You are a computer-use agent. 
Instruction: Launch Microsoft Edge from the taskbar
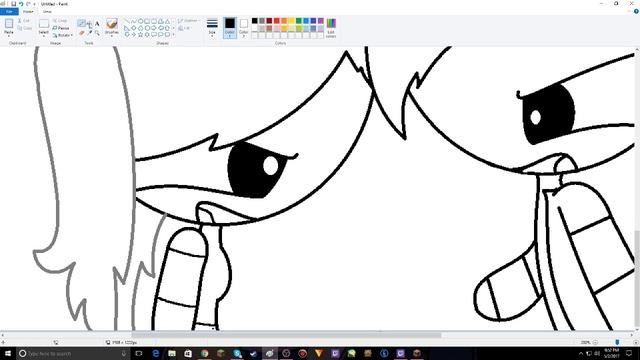click(156, 353)
